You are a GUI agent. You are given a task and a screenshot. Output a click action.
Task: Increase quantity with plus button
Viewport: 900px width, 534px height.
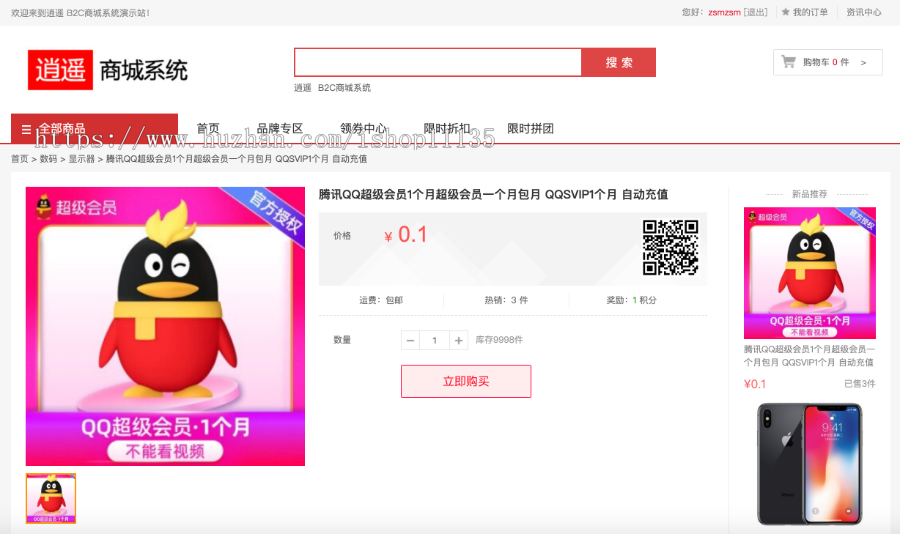coord(459,340)
